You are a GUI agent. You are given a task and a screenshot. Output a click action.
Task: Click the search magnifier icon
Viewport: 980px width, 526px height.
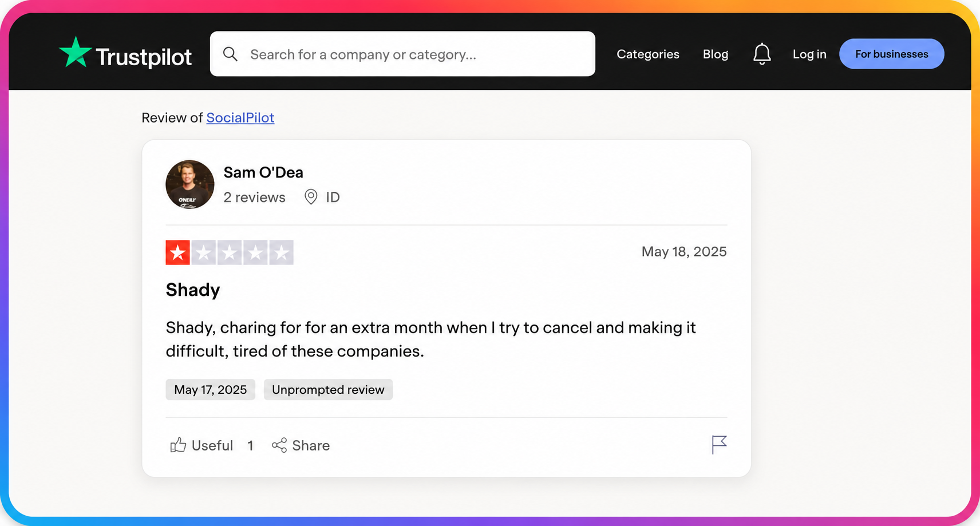coord(230,54)
